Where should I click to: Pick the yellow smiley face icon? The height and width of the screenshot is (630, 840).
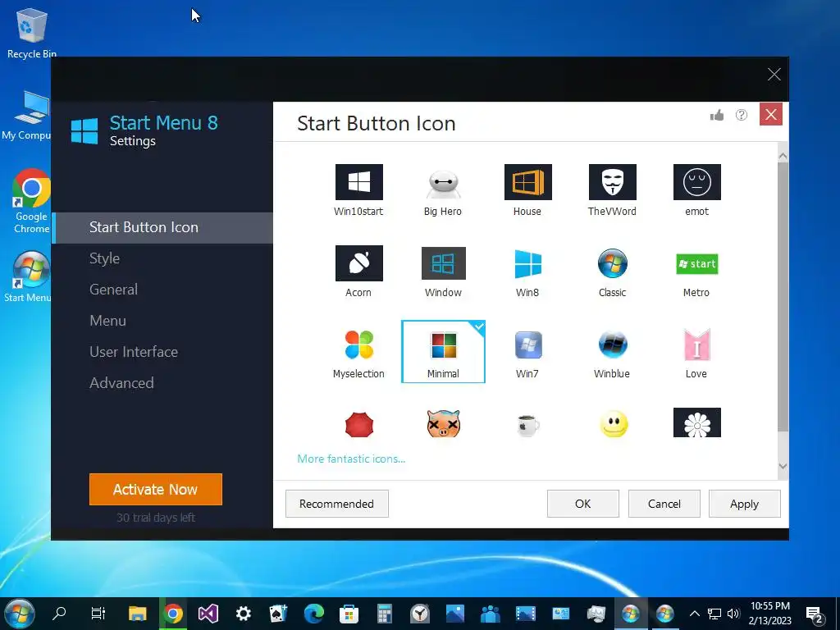point(614,424)
